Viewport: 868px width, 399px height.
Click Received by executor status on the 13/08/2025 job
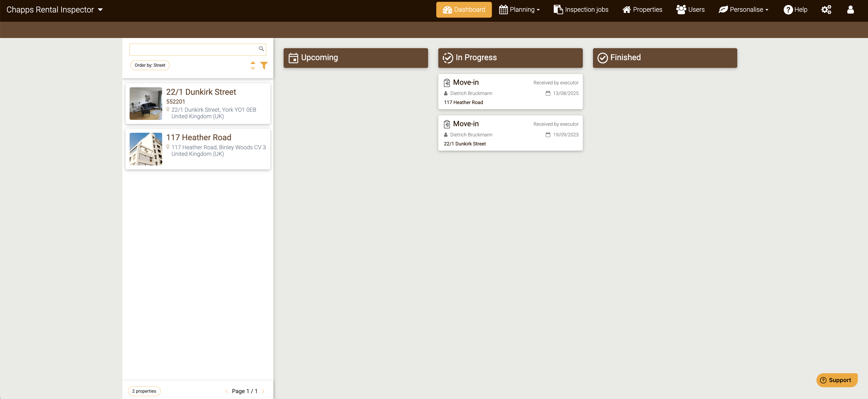(x=556, y=83)
